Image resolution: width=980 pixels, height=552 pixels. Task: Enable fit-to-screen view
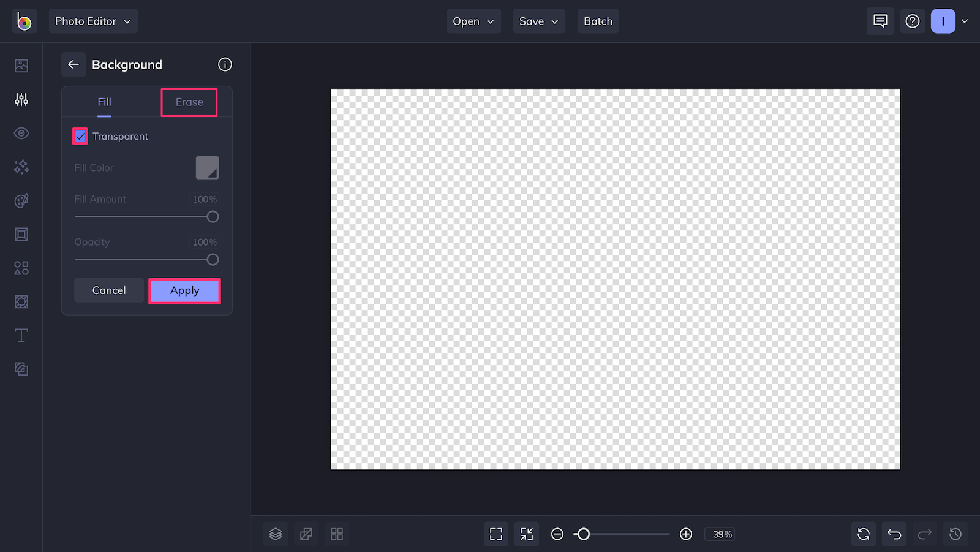[526, 534]
